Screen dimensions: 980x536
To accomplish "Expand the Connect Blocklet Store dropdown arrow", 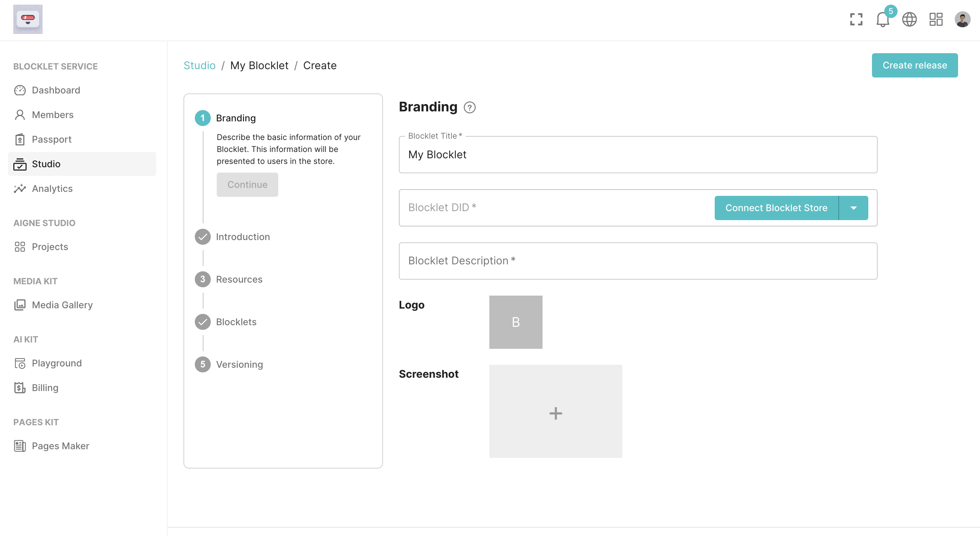I will click(x=853, y=208).
